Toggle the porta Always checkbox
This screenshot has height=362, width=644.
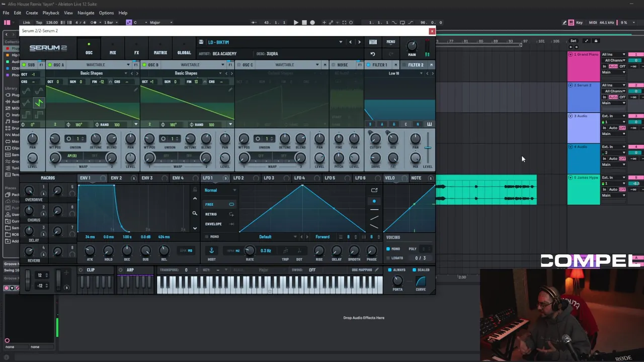(389, 270)
